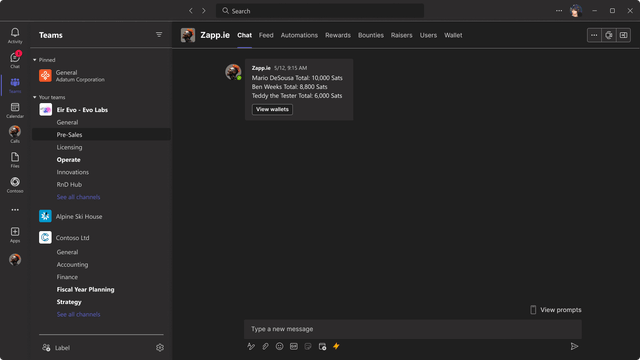The width and height of the screenshot is (640, 360).
Task: Attach a file with paperclip icon
Action: tap(265, 346)
